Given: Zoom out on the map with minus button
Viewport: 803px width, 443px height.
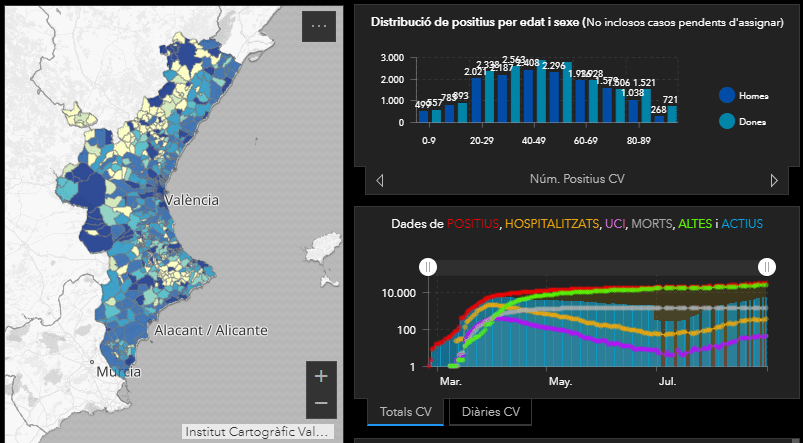Looking at the screenshot, I should (x=320, y=403).
